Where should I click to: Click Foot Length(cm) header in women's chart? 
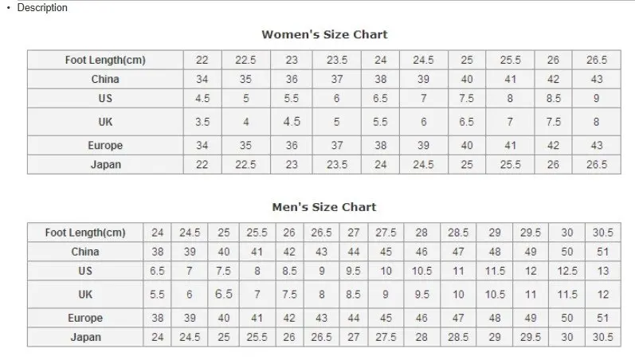[x=105, y=60]
